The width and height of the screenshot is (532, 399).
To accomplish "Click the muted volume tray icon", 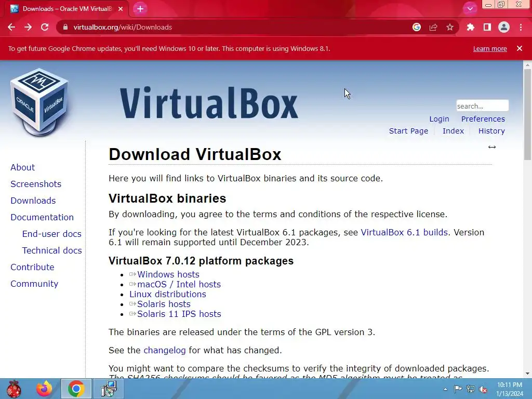I will (x=483, y=389).
